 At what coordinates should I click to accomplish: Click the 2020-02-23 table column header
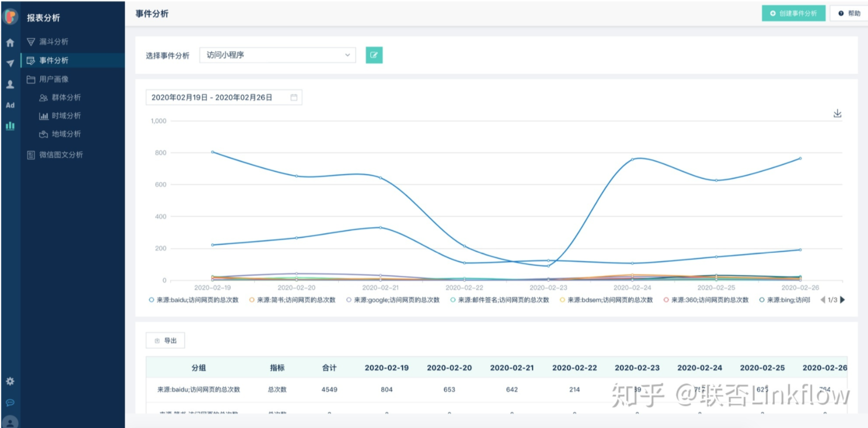(x=637, y=368)
